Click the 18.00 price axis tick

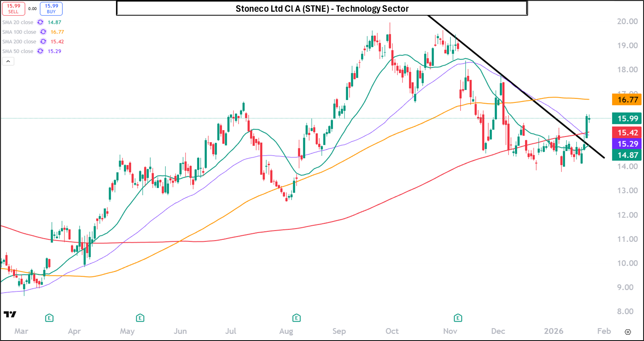coord(628,70)
